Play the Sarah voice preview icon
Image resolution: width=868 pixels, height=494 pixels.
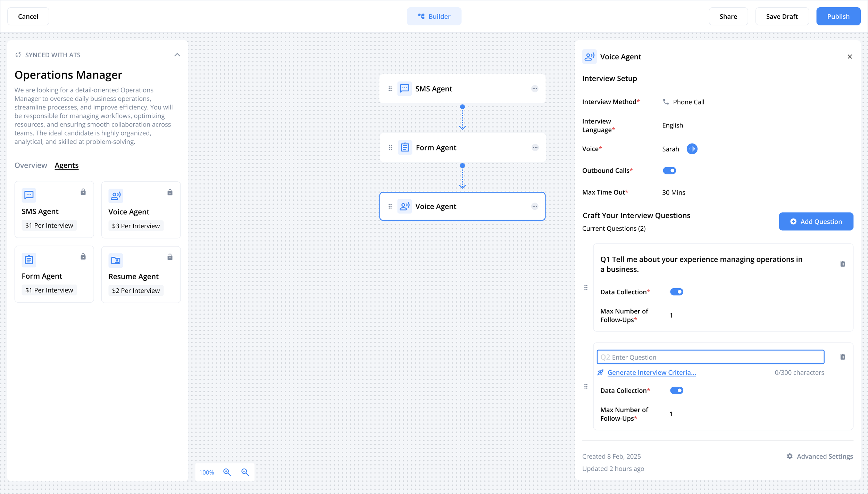tap(692, 149)
